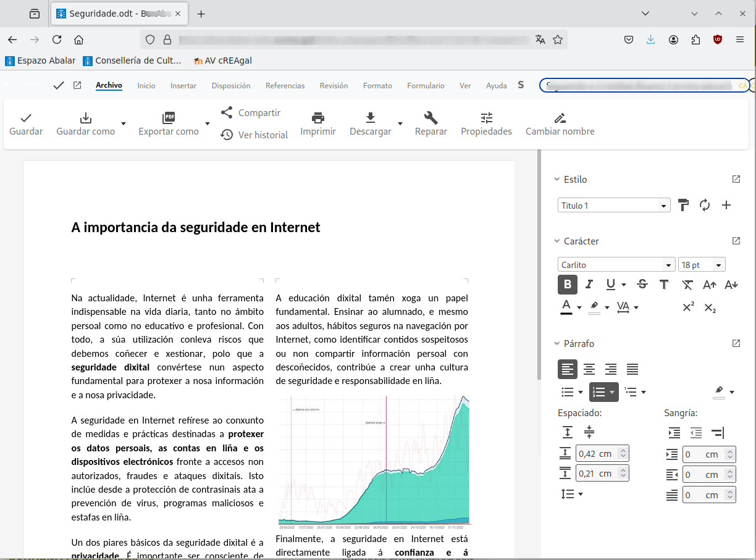The width and height of the screenshot is (756, 560).
Task: Click the Imprimir printer icon
Action: pyautogui.click(x=318, y=117)
